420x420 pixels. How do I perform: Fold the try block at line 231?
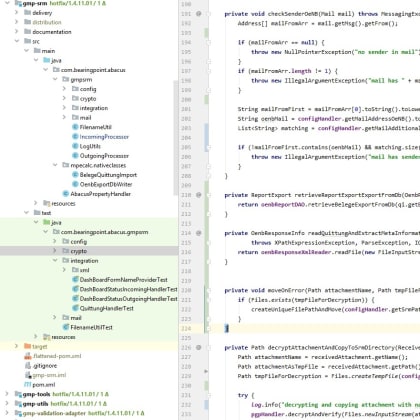[209, 395]
